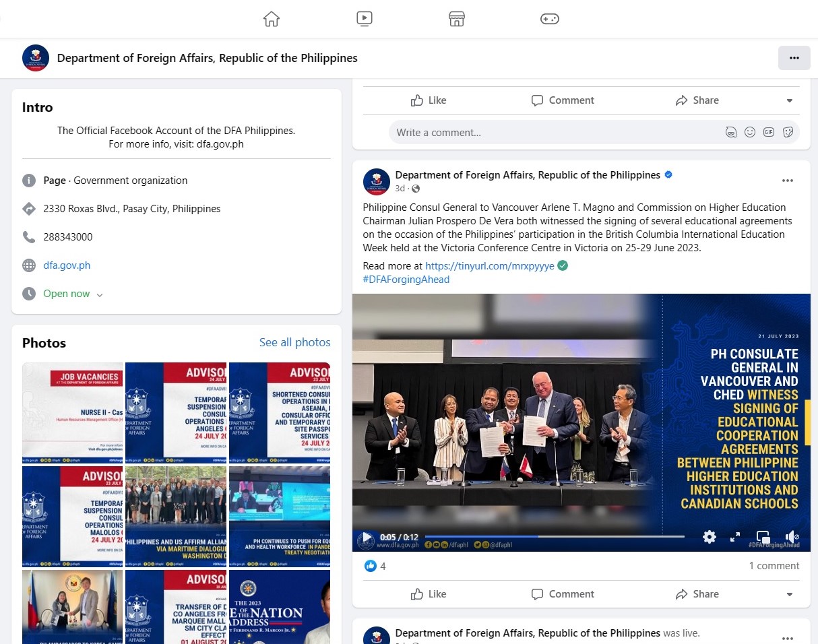Click the Write a comment field
This screenshot has width=818, height=644.
(x=553, y=133)
